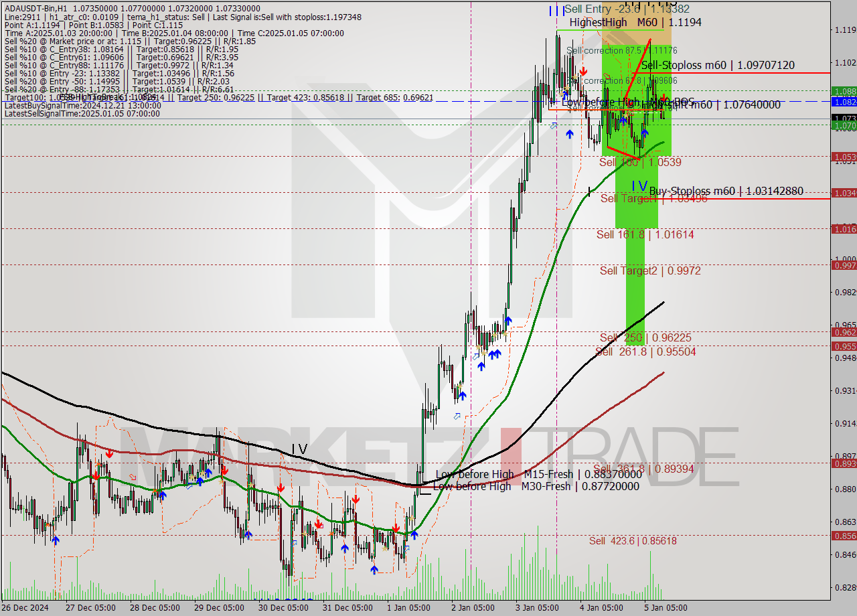Click the red 0.962 price tag
This screenshot has width=857, height=616.
tap(844, 332)
